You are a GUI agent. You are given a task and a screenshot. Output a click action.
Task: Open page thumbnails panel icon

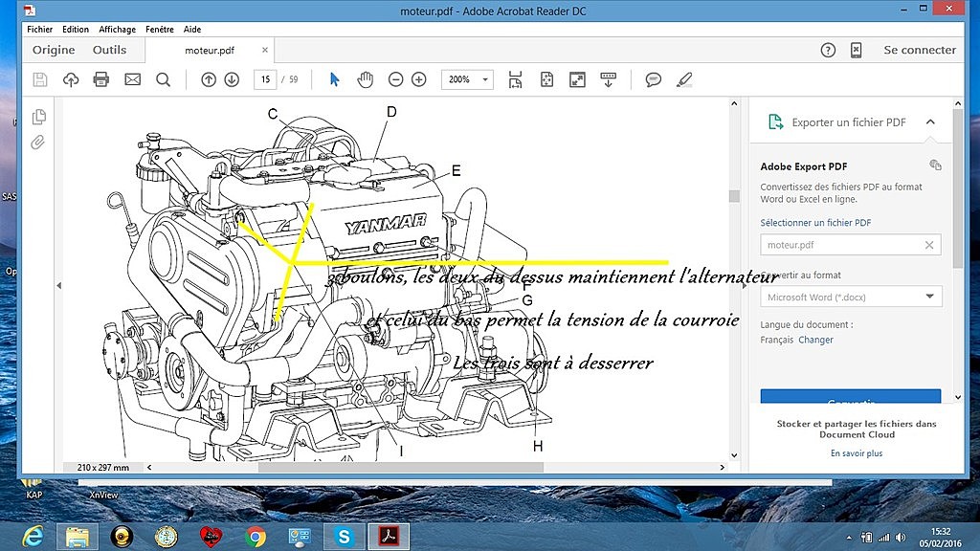pos(38,117)
